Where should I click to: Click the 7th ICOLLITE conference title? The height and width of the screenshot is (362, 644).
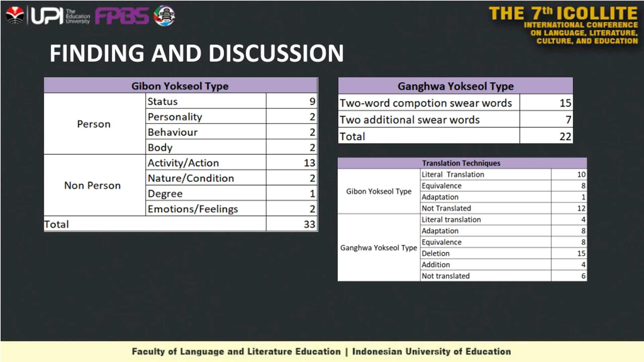pyautogui.click(x=563, y=13)
